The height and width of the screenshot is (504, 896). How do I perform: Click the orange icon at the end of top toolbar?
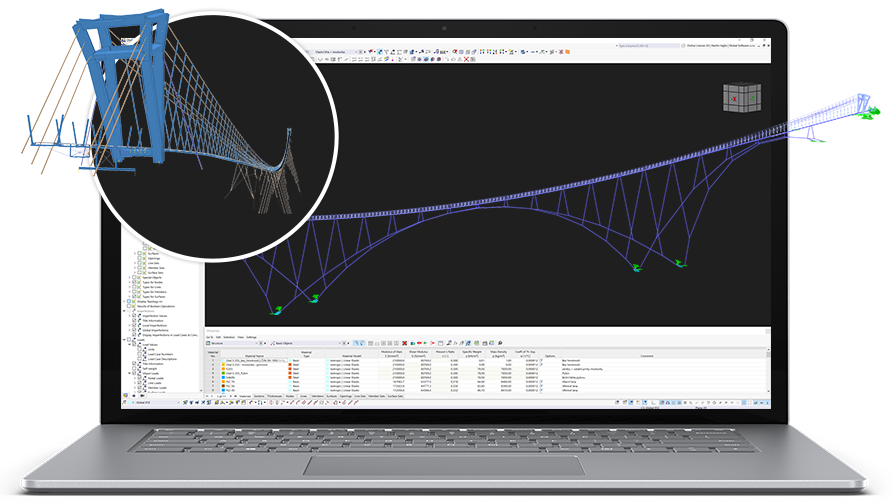tap(567, 51)
